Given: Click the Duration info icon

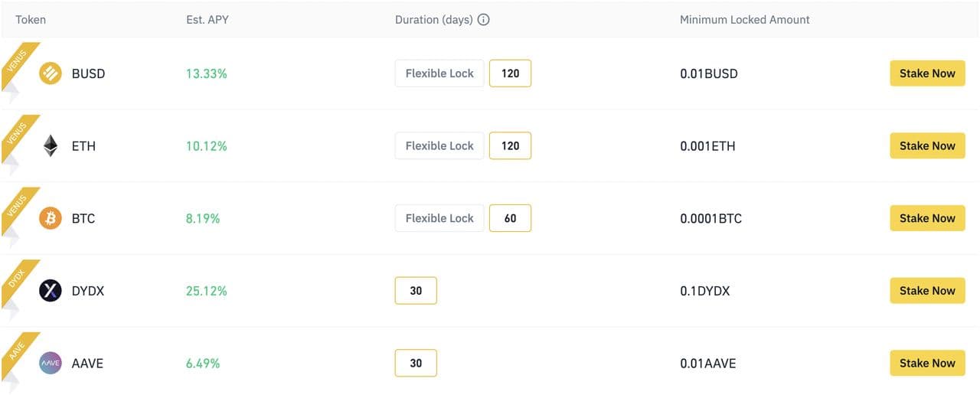Looking at the screenshot, I should pos(483,20).
